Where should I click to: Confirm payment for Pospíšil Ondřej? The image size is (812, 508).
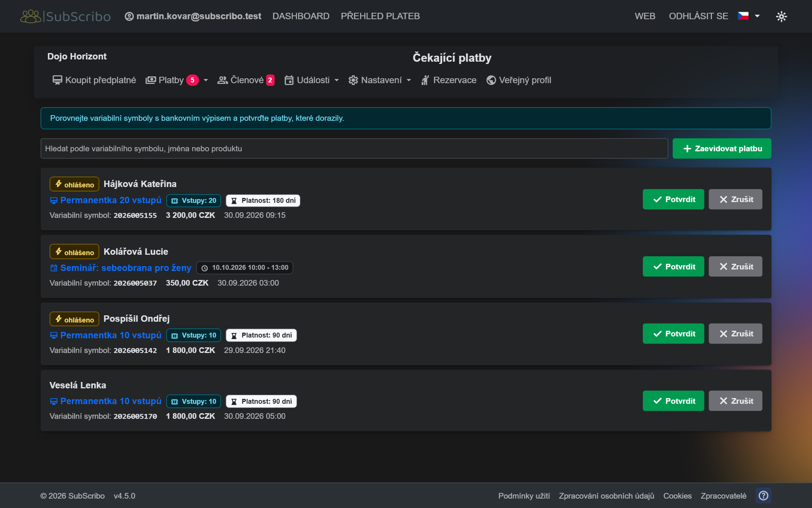673,334
